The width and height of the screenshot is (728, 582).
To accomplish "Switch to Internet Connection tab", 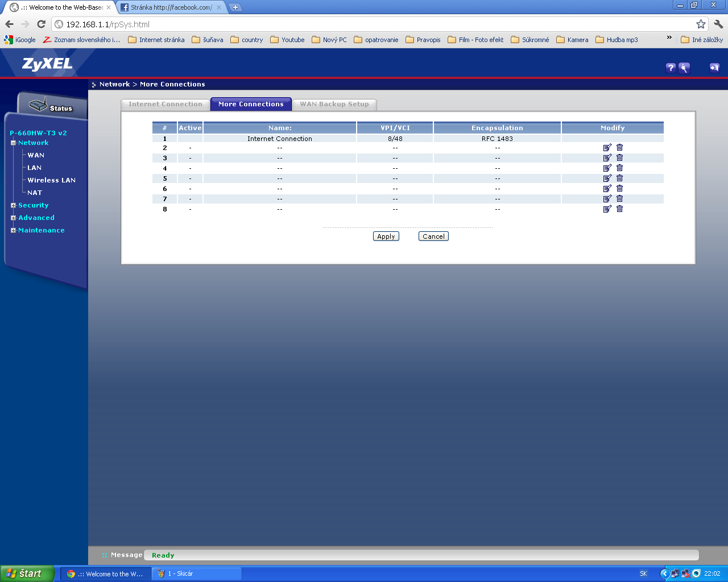I will pyautogui.click(x=166, y=105).
